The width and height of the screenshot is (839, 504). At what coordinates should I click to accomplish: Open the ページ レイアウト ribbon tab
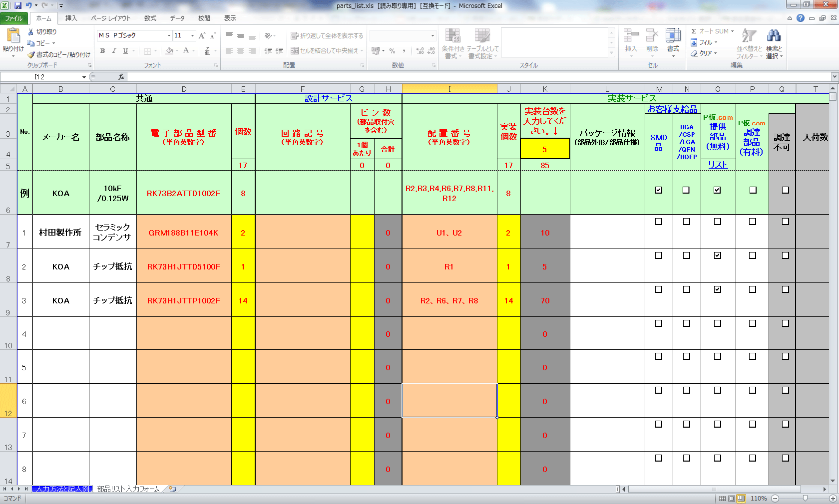click(x=110, y=18)
